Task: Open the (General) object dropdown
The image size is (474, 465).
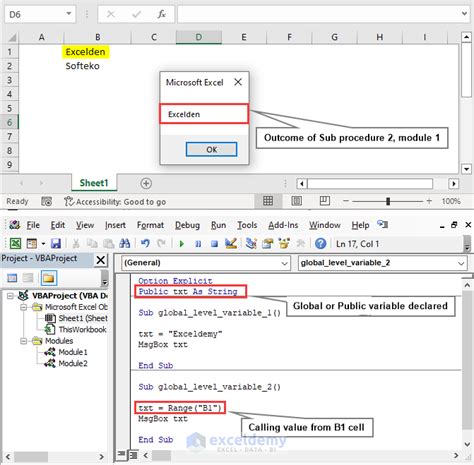Action: click(205, 263)
